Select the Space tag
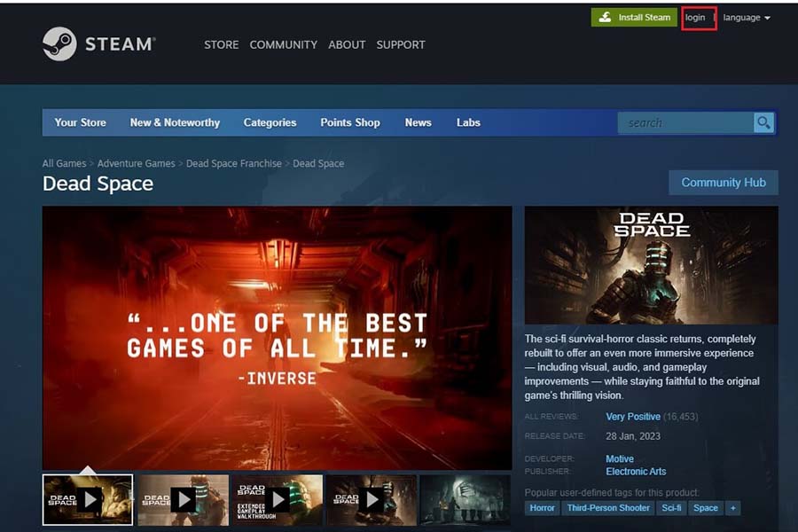The width and height of the screenshot is (798, 532). tap(706, 508)
